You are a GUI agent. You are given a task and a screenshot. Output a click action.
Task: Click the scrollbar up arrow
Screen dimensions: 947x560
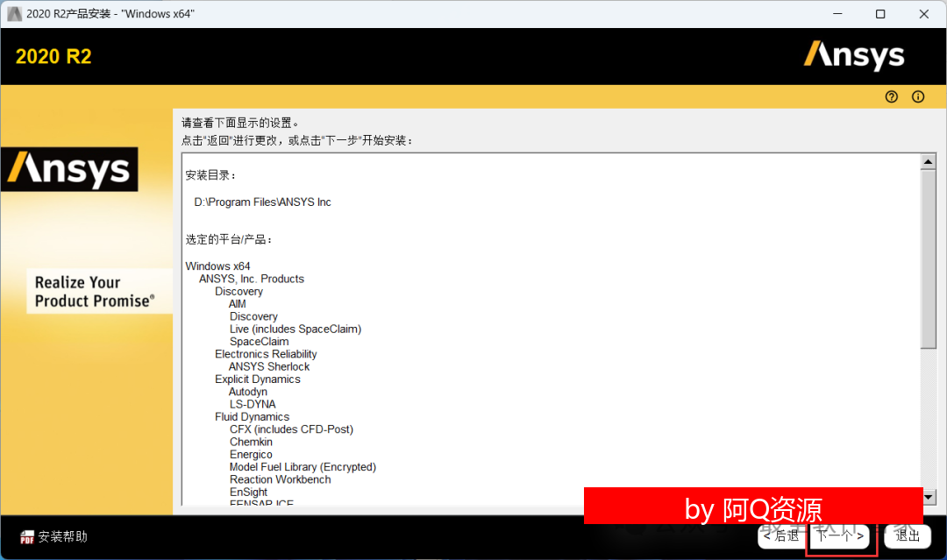(929, 162)
